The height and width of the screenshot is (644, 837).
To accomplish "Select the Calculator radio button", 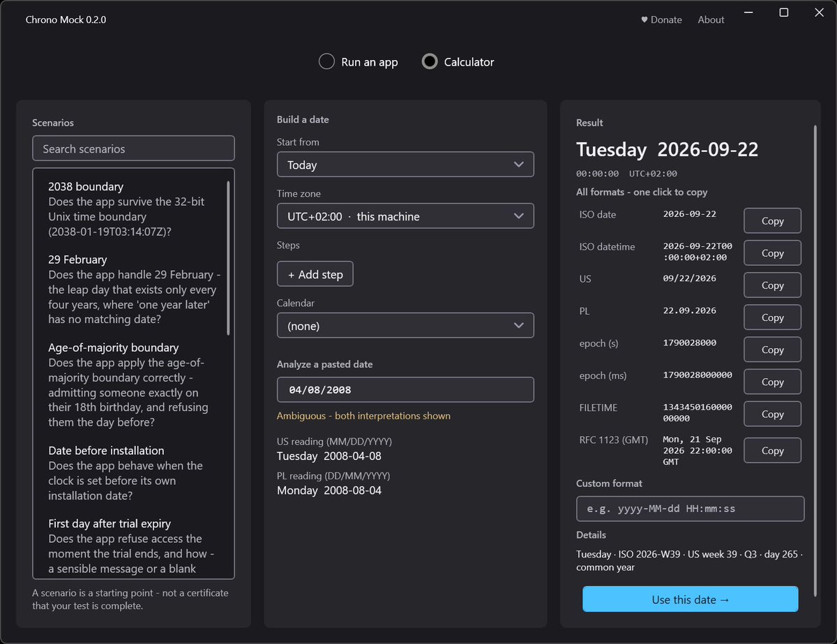I will tap(458, 62).
